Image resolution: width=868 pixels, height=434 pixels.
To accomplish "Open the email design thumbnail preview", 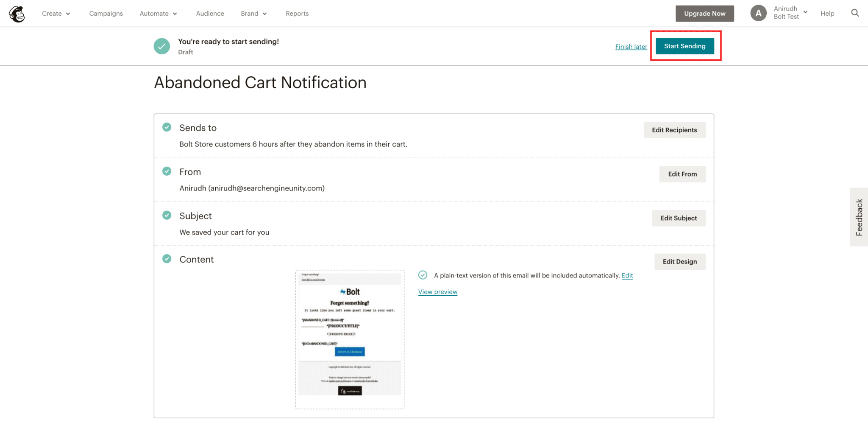I will 350,339.
